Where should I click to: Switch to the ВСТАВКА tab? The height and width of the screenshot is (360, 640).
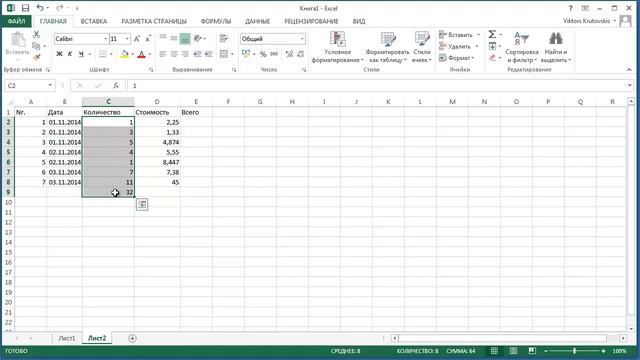pyautogui.click(x=94, y=21)
